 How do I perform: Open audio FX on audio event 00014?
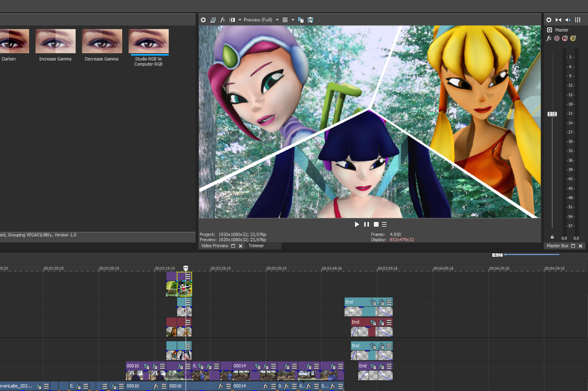click(x=266, y=386)
